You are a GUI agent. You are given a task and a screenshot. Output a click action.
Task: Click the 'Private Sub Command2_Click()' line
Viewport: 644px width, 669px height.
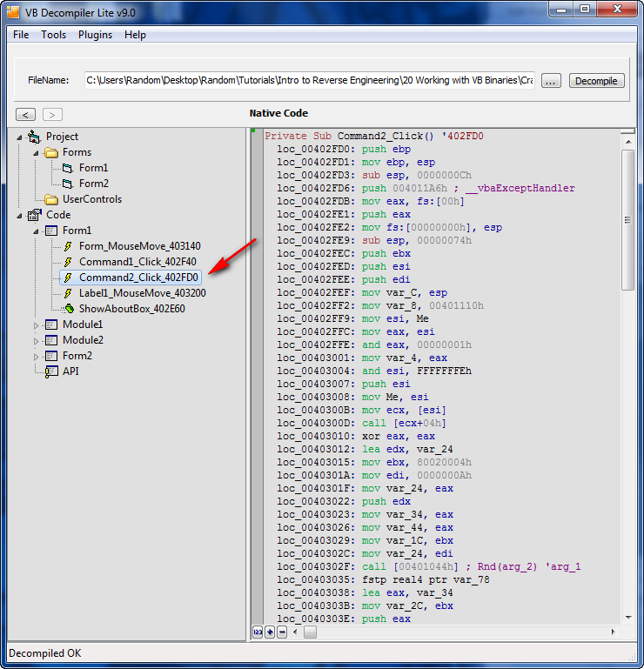[374, 136]
